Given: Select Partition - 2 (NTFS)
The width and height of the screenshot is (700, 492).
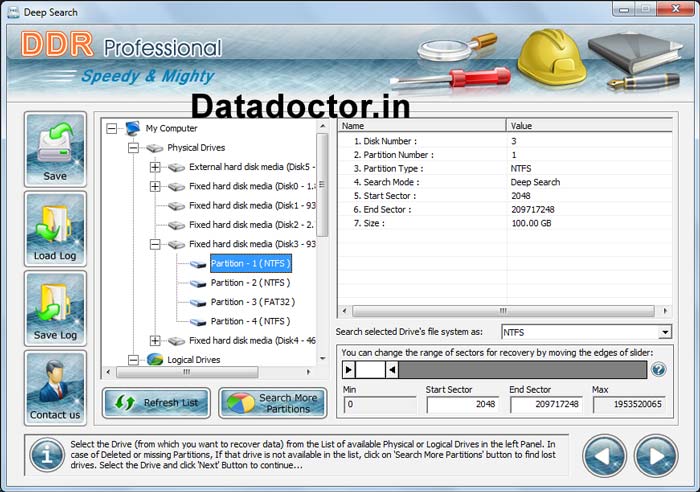Looking at the screenshot, I should [250, 283].
